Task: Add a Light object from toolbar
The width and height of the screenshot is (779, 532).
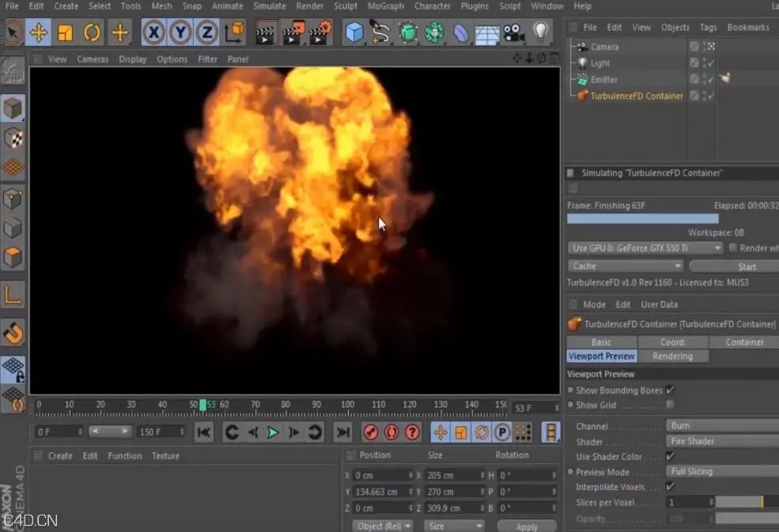Action: 540,32
